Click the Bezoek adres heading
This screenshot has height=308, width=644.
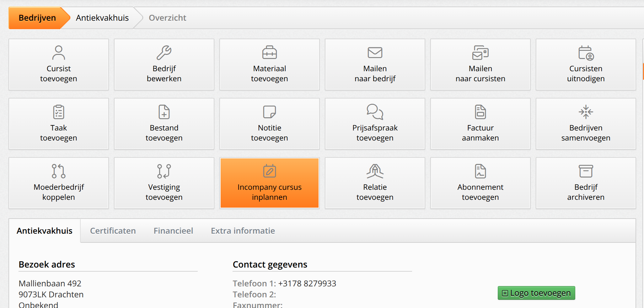(47, 264)
